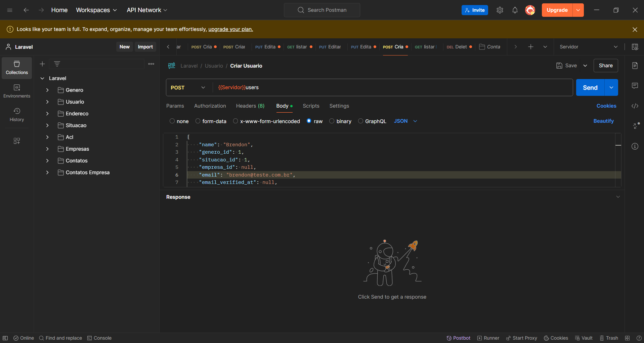Click the Invite button
644x343 pixels.
(475, 10)
